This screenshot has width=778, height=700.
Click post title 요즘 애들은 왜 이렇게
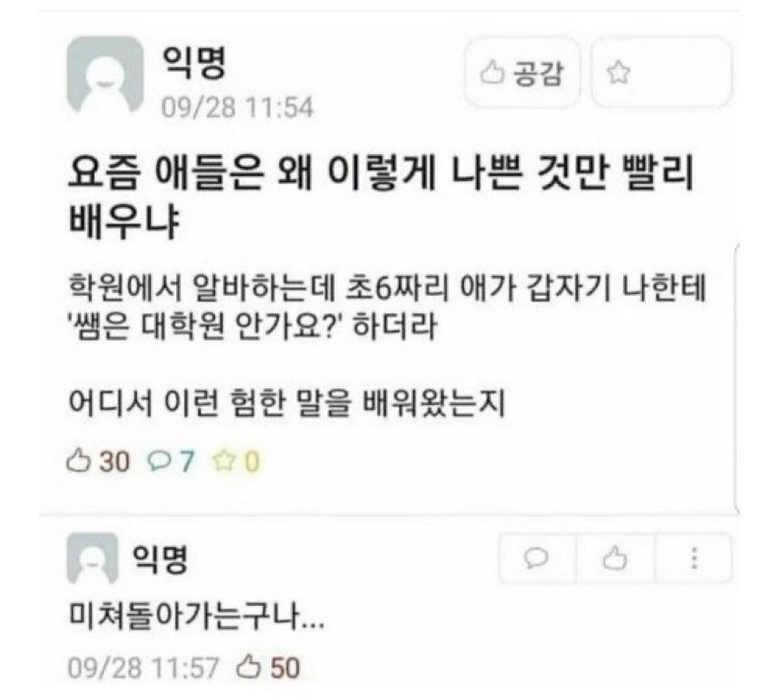[x=380, y=196]
